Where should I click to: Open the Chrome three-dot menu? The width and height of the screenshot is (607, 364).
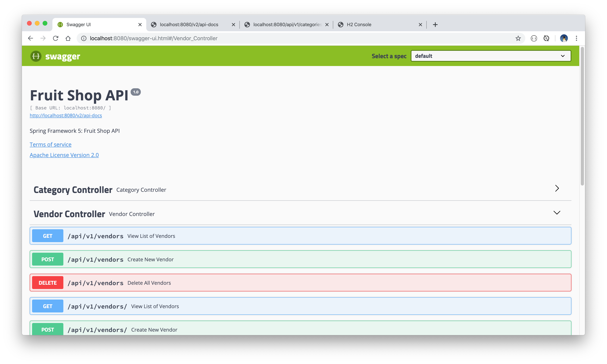click(x=576, y=38)
